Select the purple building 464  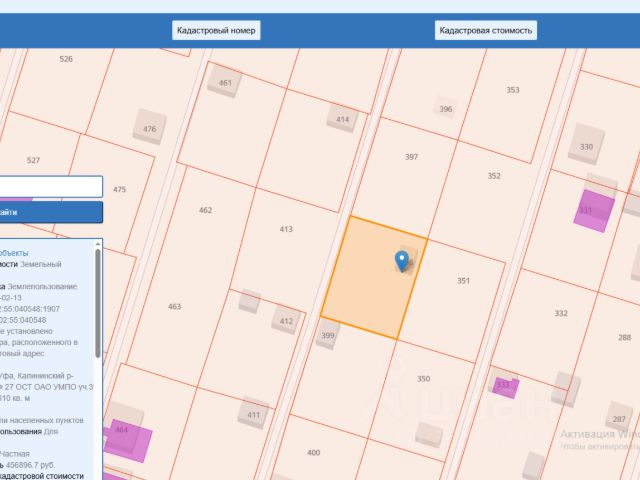tap(127, 441)
